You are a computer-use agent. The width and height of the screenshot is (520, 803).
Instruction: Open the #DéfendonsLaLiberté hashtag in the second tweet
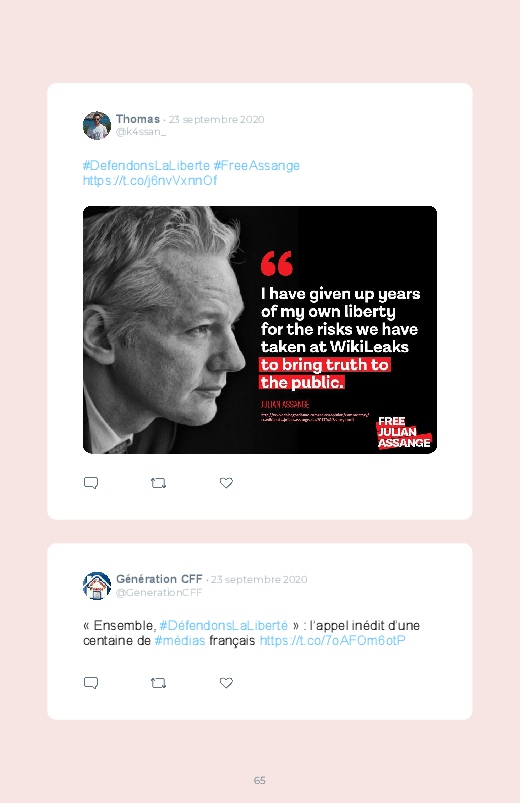[x=223, y=625]
